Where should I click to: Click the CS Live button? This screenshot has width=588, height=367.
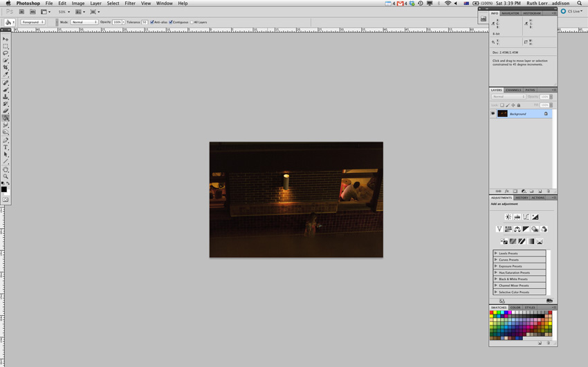click(571, 11)
